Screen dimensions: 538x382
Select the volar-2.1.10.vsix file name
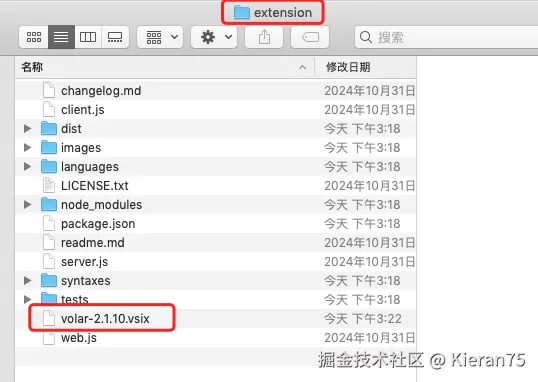point(105,319)
